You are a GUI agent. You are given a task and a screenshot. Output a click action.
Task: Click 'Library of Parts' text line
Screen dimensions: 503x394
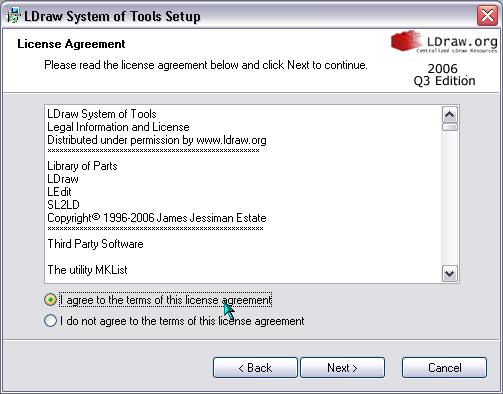click(x=82, y=166)
